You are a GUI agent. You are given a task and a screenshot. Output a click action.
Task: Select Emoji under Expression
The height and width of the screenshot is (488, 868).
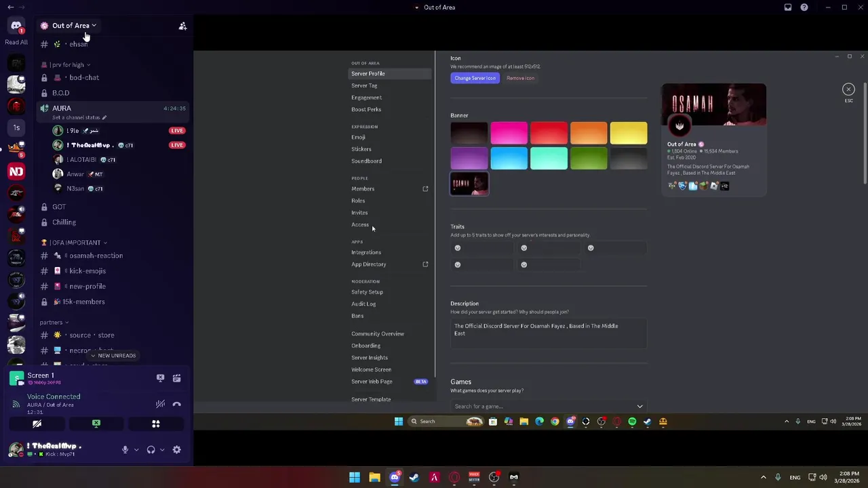pyautogui.click(x=358, y=137)
